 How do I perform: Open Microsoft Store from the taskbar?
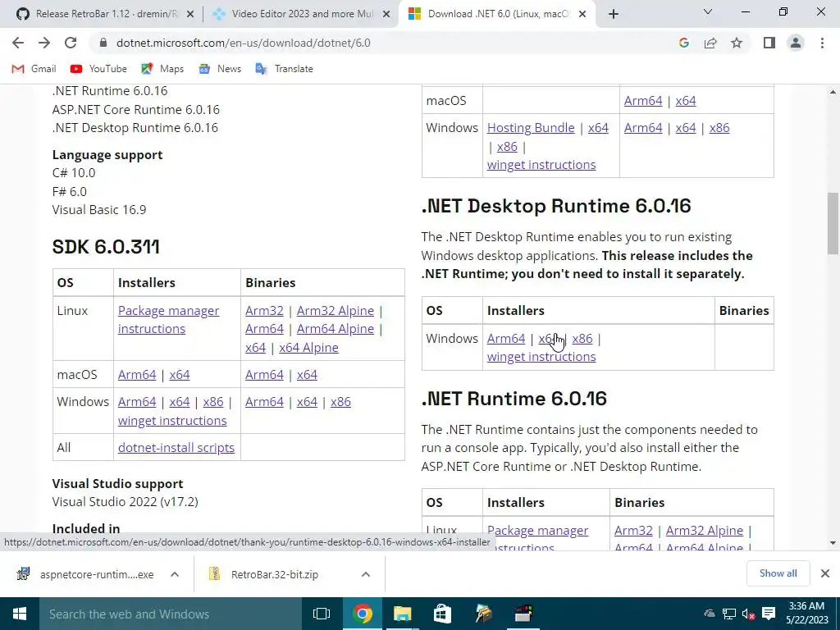442,614
